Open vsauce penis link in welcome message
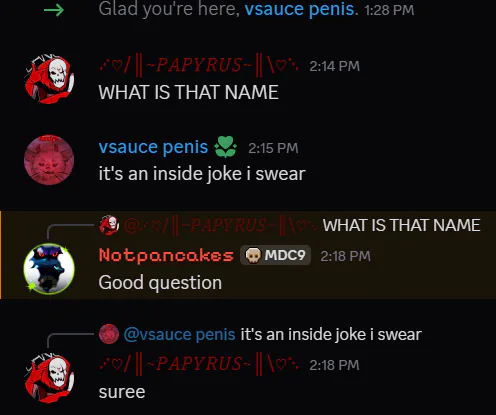This screenshot has height=415, width=496. (299, 9)
